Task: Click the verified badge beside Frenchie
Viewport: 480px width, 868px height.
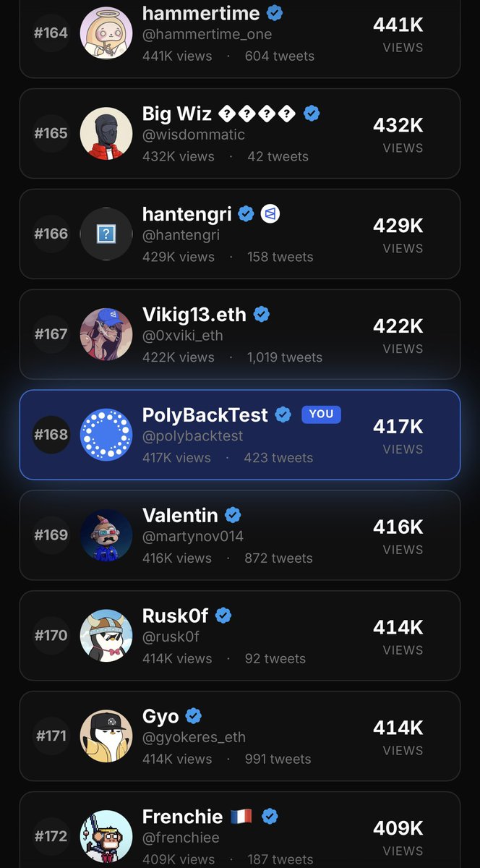Action: 270,817
